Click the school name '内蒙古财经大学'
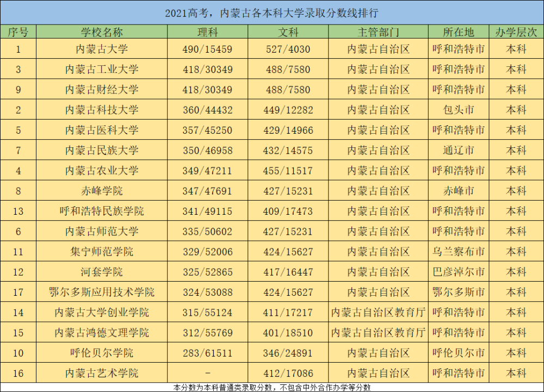544x392 pixels. coord(102,89)
